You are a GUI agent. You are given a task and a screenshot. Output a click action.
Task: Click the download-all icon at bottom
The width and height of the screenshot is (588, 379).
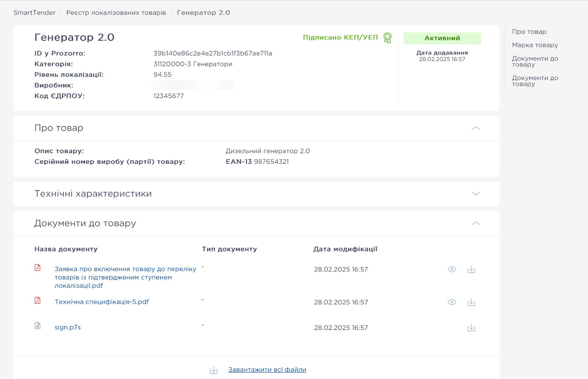214,370
